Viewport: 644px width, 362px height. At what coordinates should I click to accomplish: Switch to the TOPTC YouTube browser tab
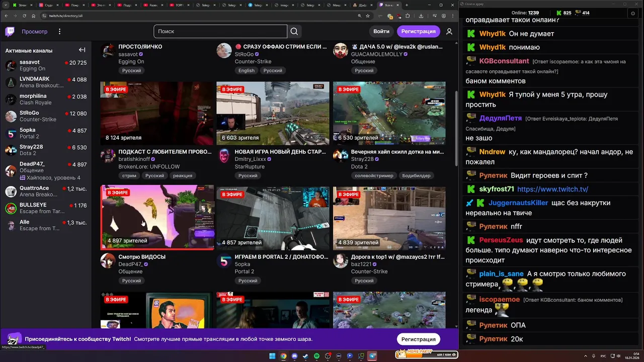180,5
